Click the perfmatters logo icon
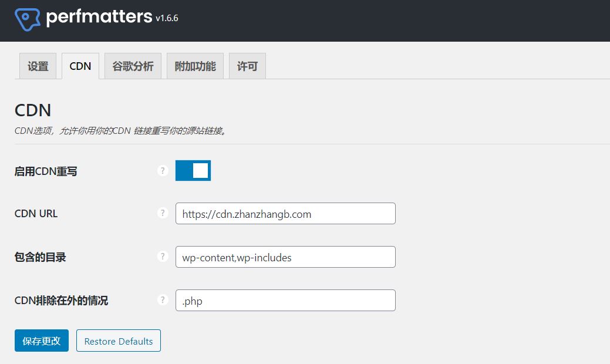 tap(27, 19)
